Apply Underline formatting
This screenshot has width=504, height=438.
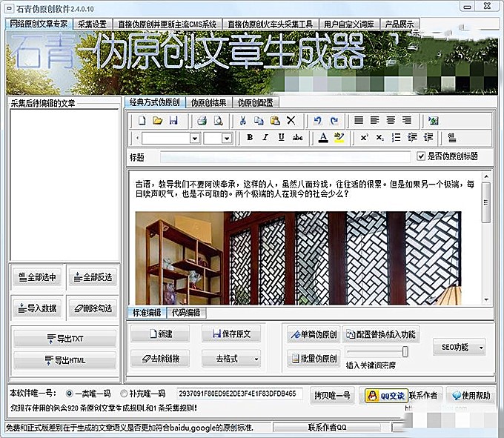point(281,138)
